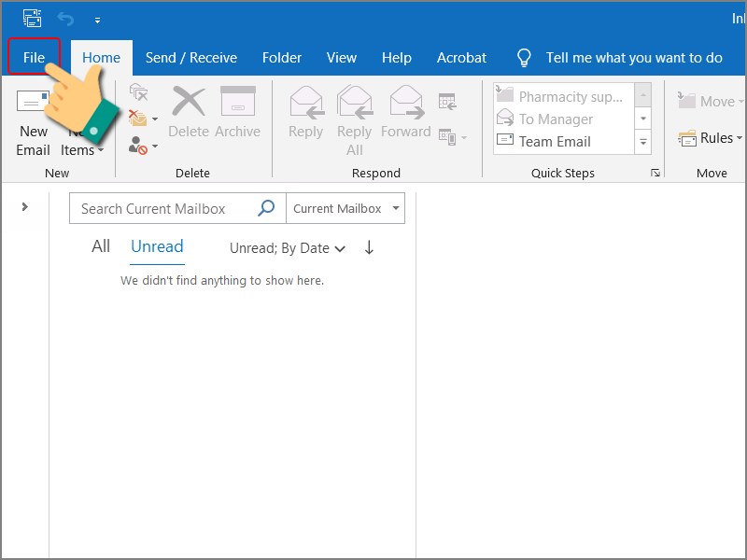Image resolution: width=747 pixels, height=560 pixels.
Task: Click the Quick Steps gallery up arrow
Action: [x=643, y=95]
